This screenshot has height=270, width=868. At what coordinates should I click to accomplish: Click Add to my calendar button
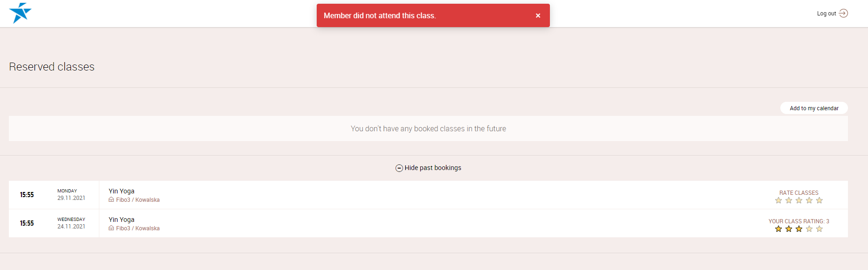pyautogui.click(x=814, y=108)
